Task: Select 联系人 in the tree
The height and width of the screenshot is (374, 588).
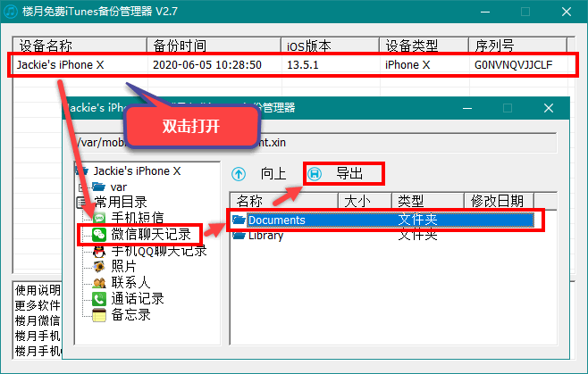Action: (130, 283)
